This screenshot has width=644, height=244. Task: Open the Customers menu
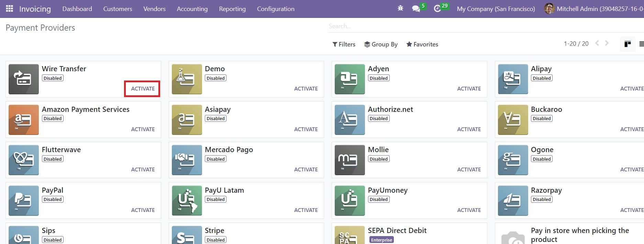(x=118, y=9)
